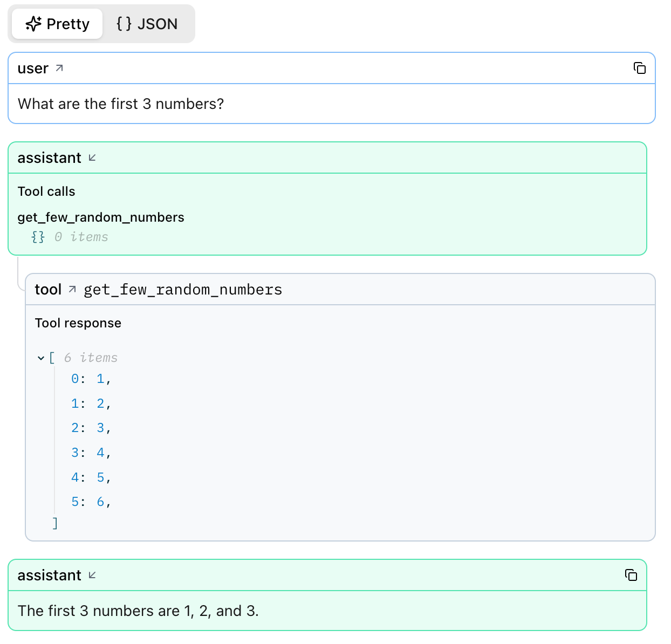Copy the user message using its copy icon

(640, 68)
